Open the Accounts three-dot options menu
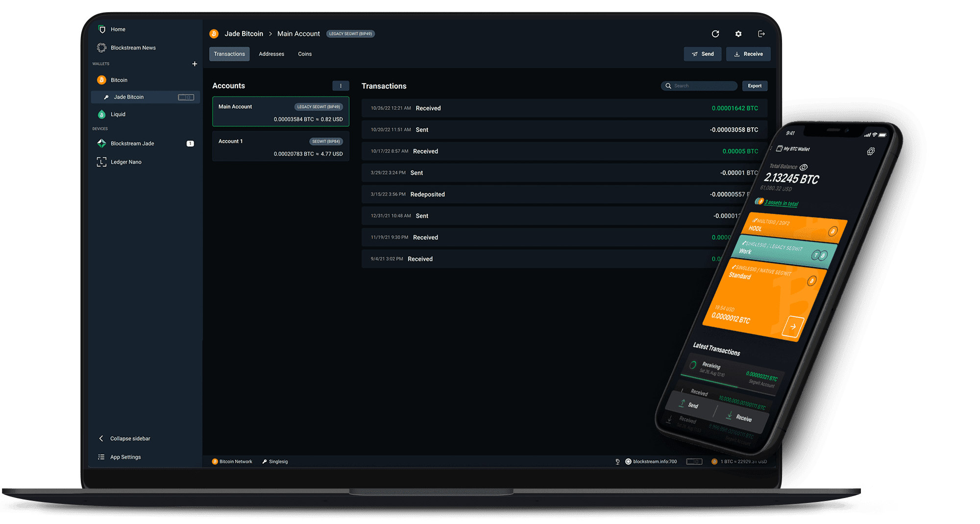The height and width of the screenshot is (524, 980). click(341, 86)
